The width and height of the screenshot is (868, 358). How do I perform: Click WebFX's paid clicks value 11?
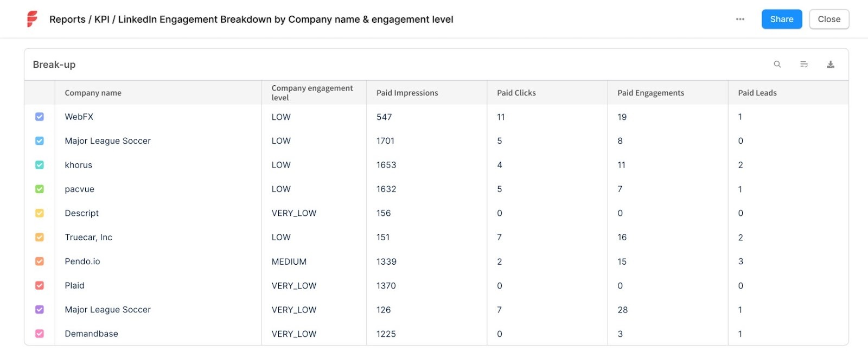pyautogui.click(x=501, y=117)
